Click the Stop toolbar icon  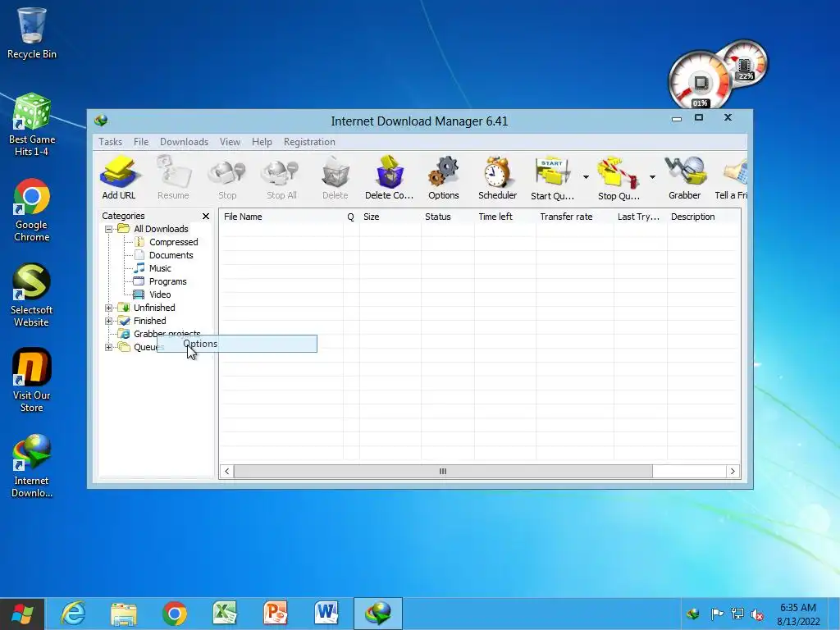227,178
